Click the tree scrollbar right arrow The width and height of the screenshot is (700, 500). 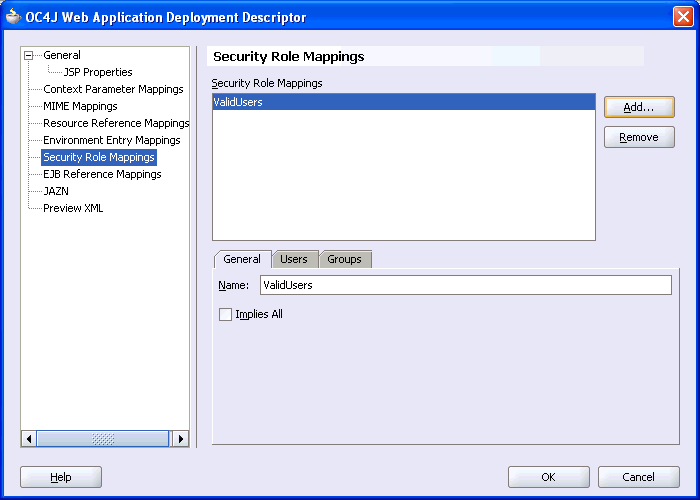(180, 439)
